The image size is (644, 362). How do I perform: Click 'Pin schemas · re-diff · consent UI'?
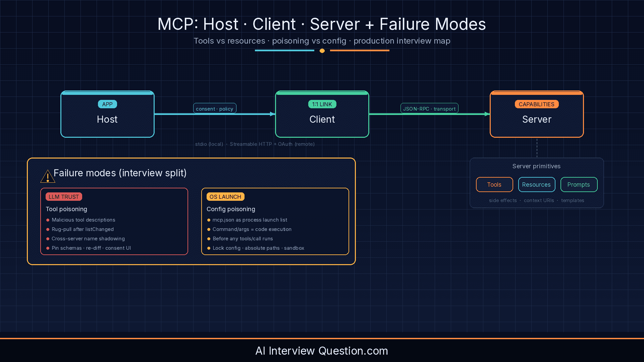(88, 248)
